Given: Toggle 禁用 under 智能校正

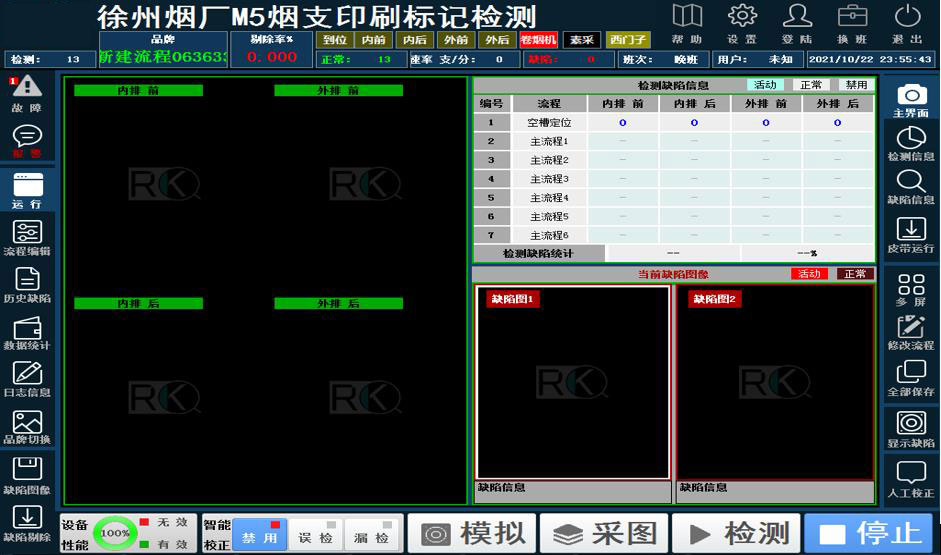Looking at the screenshot, I should [x=258, y=535].
